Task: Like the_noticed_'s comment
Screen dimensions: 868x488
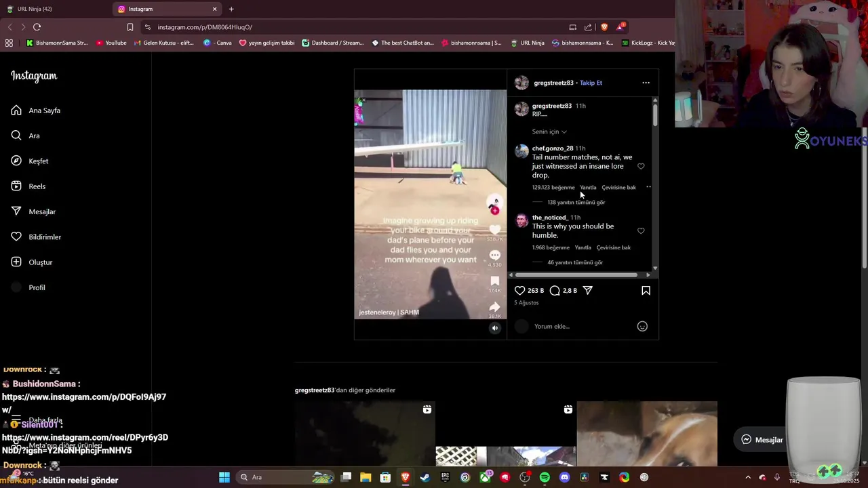Action: (641, 231)
